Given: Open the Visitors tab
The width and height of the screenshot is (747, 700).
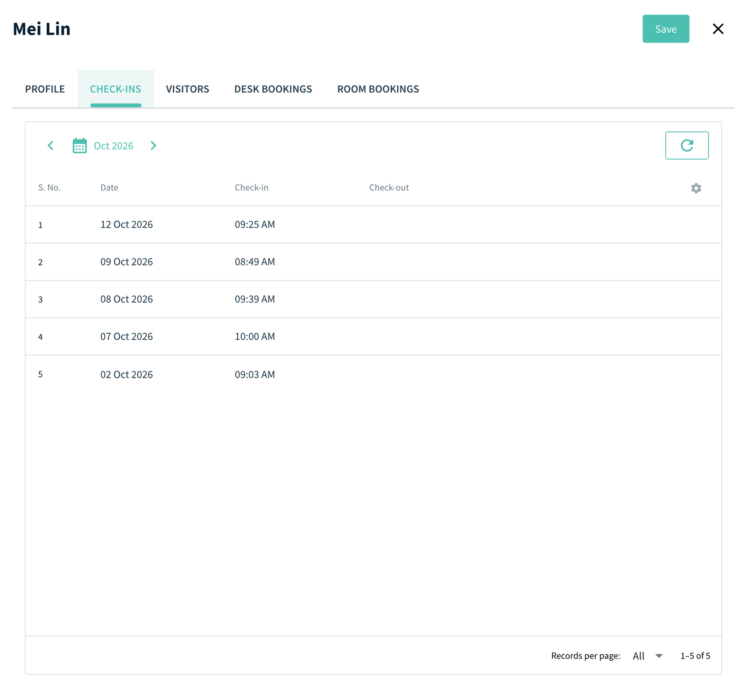Looking at the screenshot, I should [x=188, y=89].
